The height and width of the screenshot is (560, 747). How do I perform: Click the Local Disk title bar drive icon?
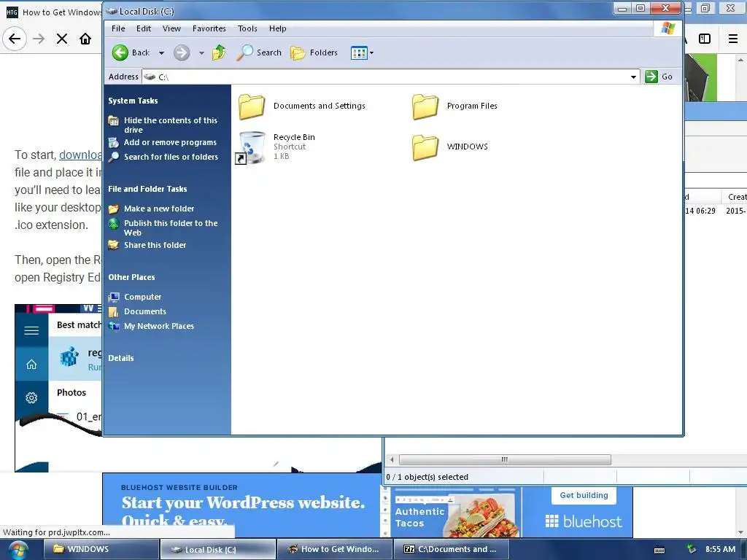pos(112,11)
